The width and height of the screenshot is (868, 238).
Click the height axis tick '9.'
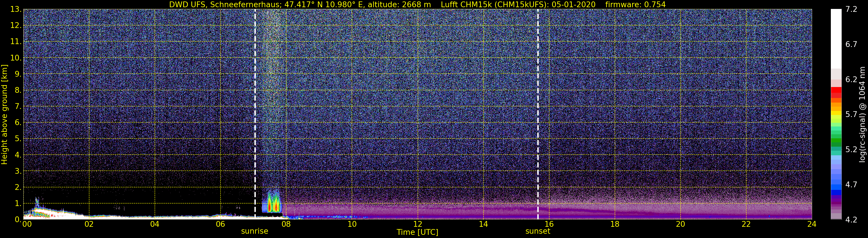pyautogui.click(x=18, y=74)
